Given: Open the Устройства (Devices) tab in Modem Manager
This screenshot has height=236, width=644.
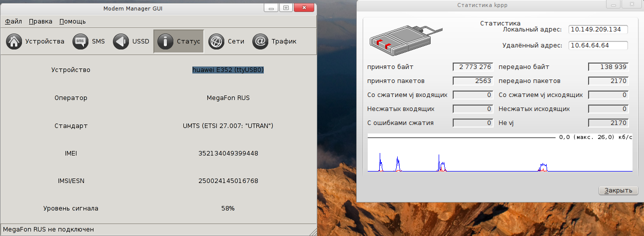Looking at the screenshot, I should 35,41.
